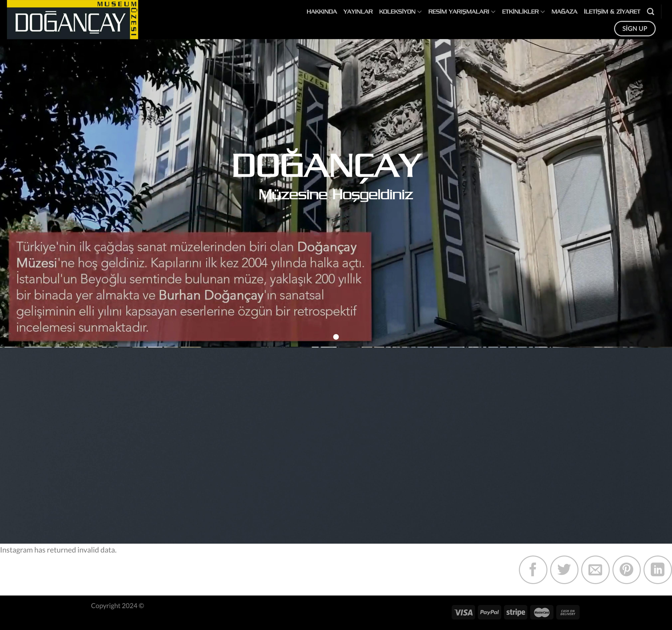Click the Doğançay Museum logo

(x=73, y=20)
